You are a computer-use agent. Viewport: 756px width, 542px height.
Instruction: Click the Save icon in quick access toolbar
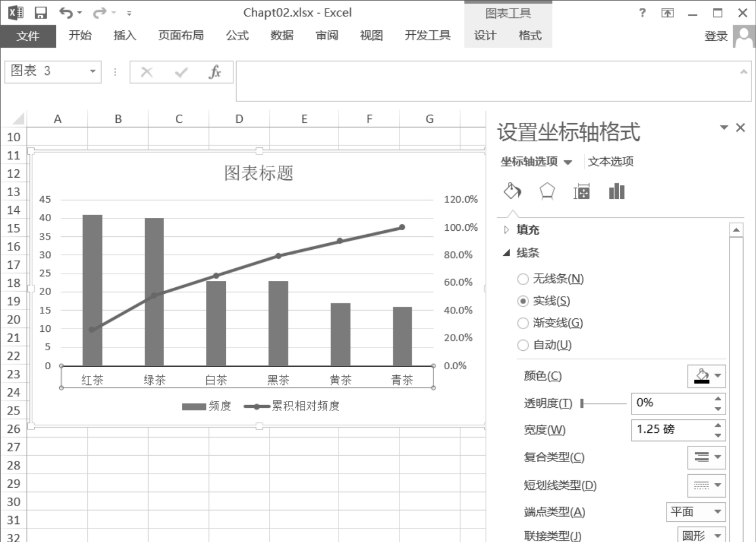[41, 12]
